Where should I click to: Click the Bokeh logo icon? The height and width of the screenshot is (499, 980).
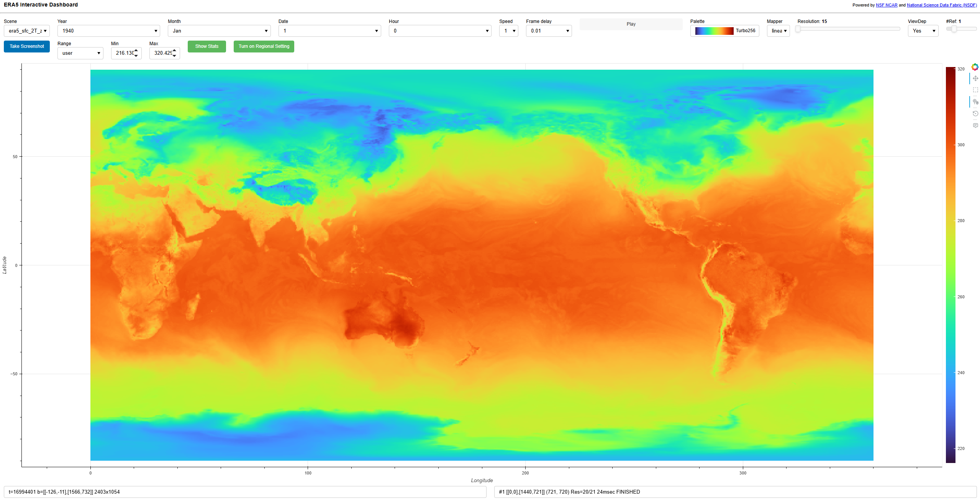(x=975, y=67)
